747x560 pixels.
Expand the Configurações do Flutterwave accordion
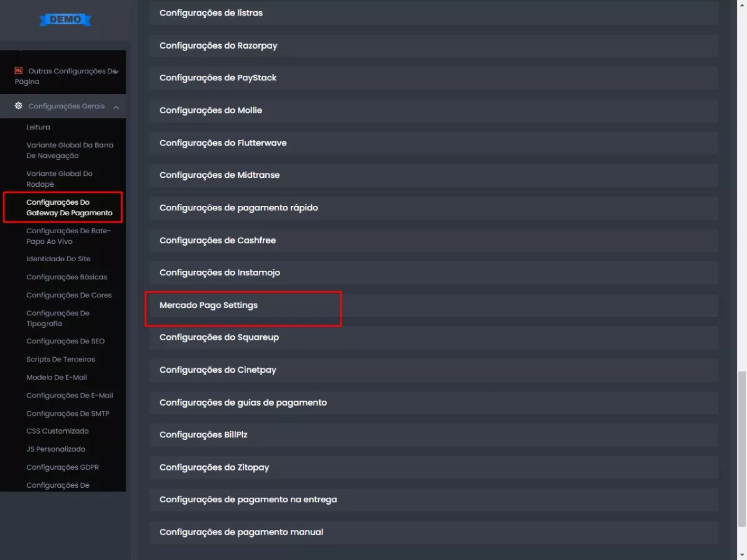[x=223, y=143]
